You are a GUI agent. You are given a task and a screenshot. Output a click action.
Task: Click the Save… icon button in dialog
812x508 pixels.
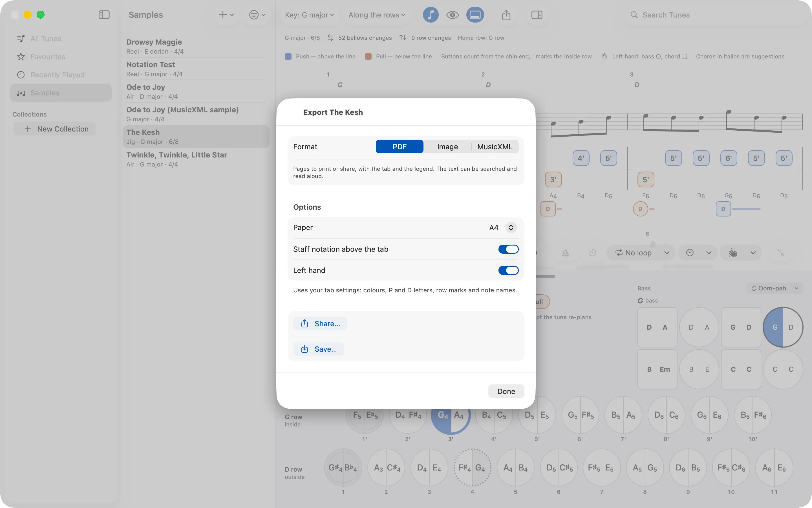[x=318, y=349]
